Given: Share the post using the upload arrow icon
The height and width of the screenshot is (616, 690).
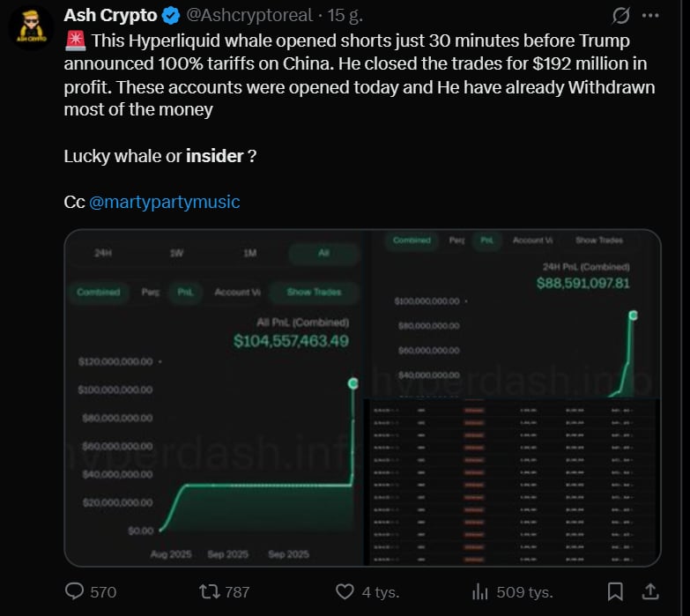Looking at the screenshot, I should click(650, 591).
